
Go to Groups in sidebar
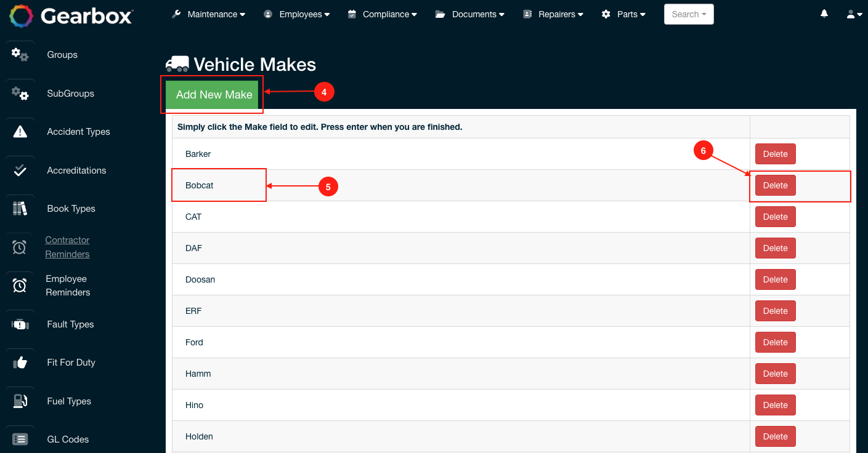[x=62, y=55]
